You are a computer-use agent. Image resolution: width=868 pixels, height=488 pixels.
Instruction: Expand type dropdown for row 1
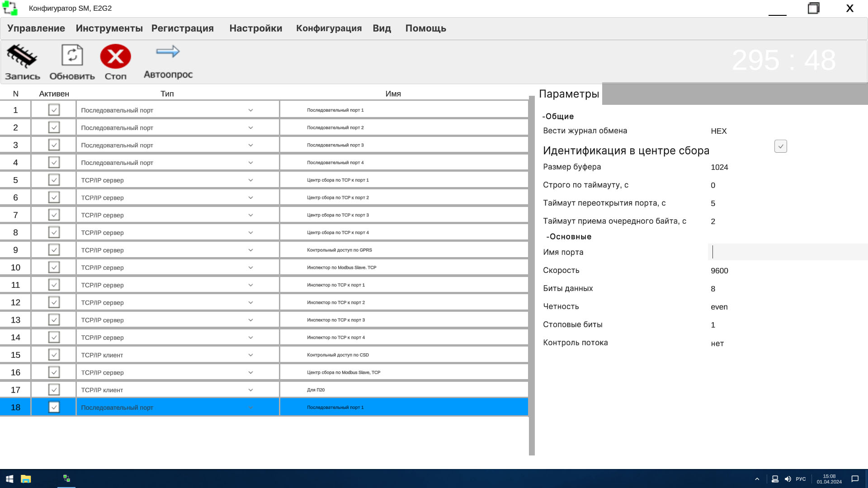250,110
